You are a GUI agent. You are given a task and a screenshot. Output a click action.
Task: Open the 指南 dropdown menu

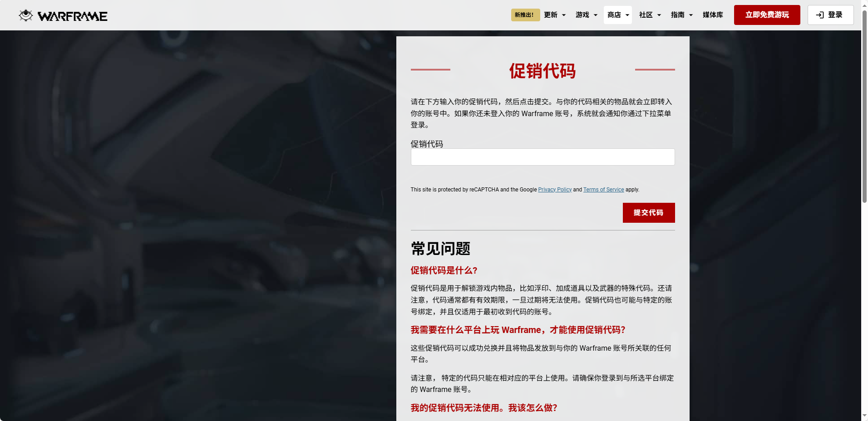pyautogui.click(x=681, y=15)
